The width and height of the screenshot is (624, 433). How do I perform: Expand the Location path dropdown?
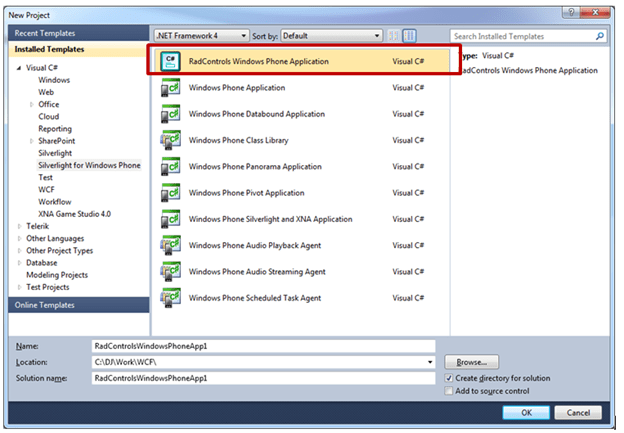429,362
